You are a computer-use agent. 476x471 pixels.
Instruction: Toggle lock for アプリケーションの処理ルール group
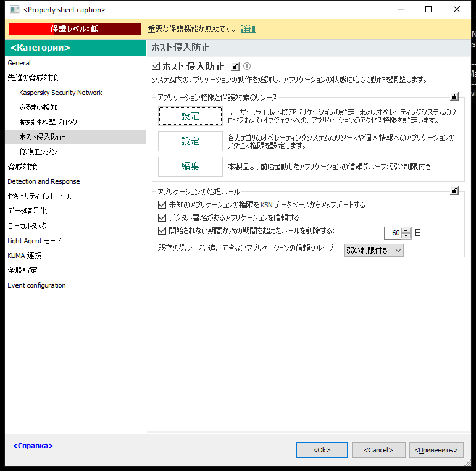click(x=454, y=191)
